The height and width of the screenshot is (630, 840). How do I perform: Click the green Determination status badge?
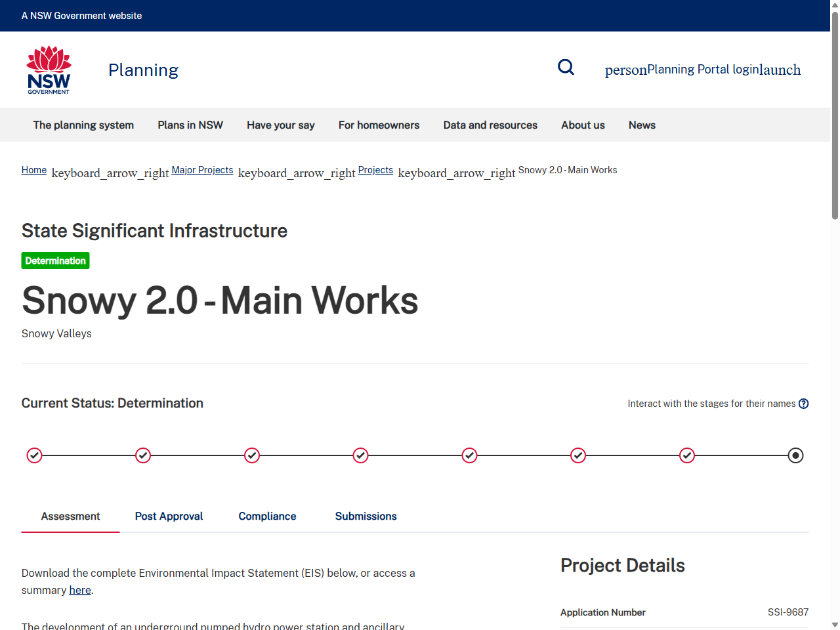56,261
